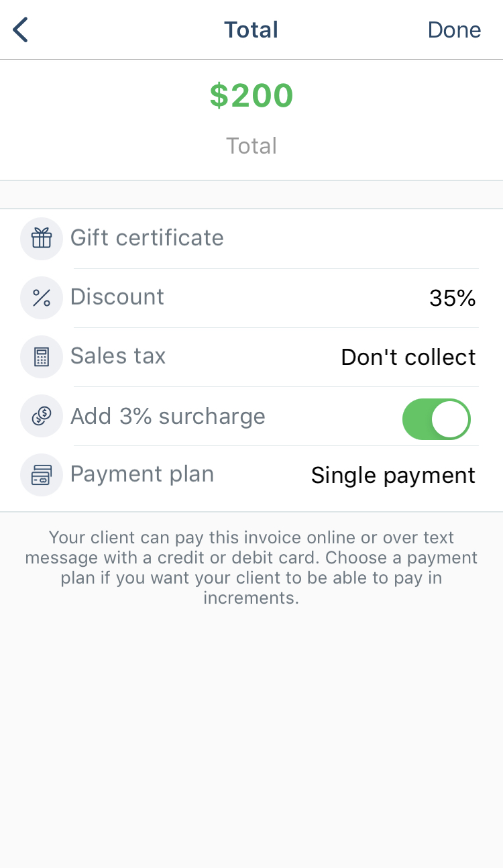Screen dimensions: 503x868
Task: Select the Discount row label
Action: tap(117, 296)
